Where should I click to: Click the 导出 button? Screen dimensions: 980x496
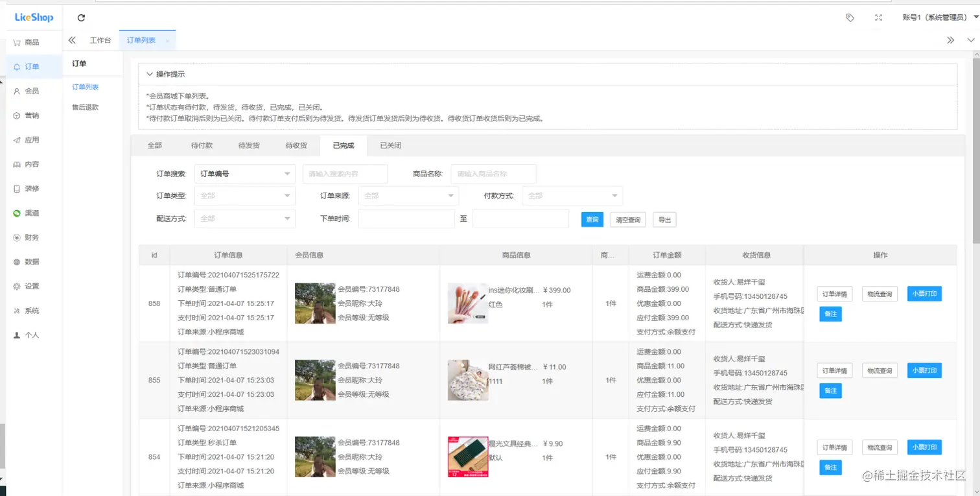coord(664,220)
